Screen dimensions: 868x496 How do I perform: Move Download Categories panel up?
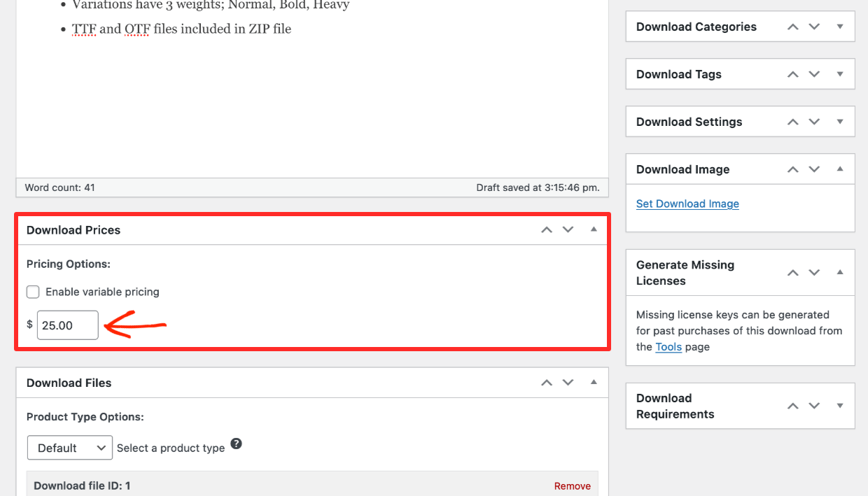tap(792, 27)
